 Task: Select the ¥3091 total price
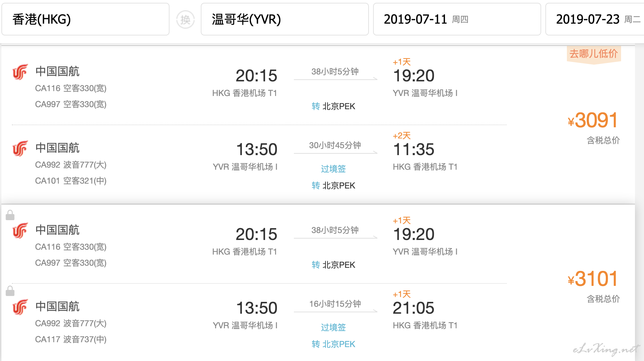593,120
